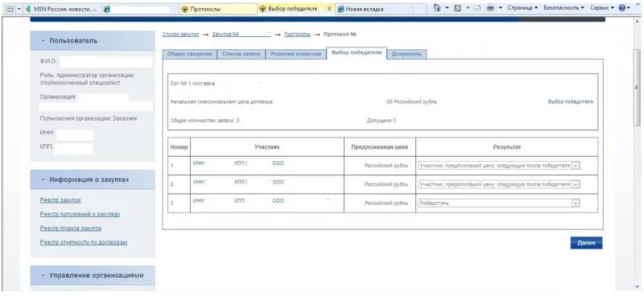Open the Реестр закупок link
This screenshot has width=644, height=296.
60,200
